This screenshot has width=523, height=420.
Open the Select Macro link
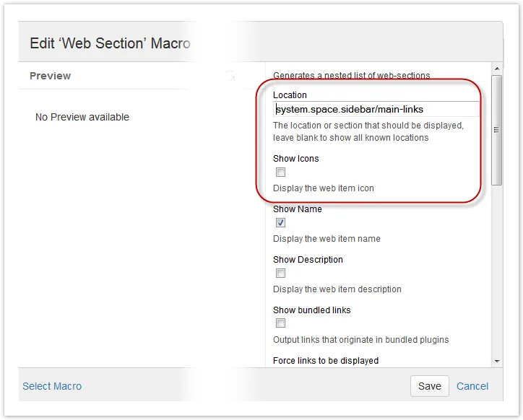[52, 386]
